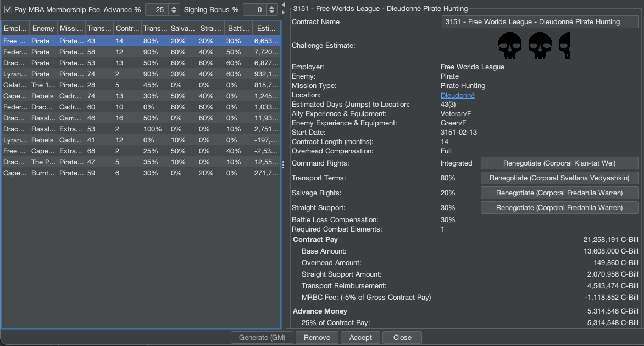Decrease Signing Bonus % value
The image size is (644, 346).
tap(271, 12)
